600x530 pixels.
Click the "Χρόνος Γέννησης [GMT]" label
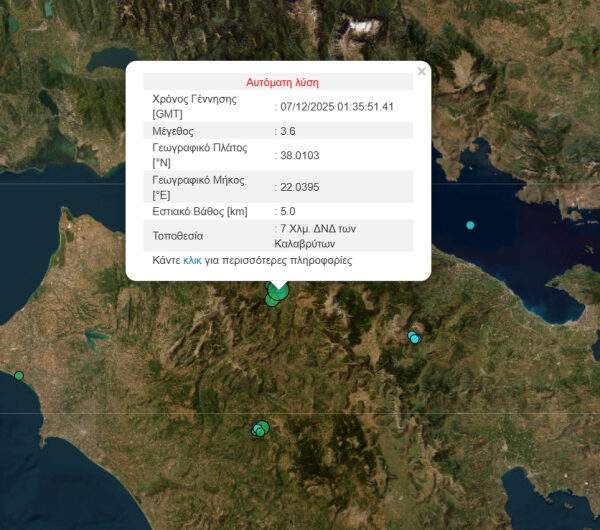(193, 107)
